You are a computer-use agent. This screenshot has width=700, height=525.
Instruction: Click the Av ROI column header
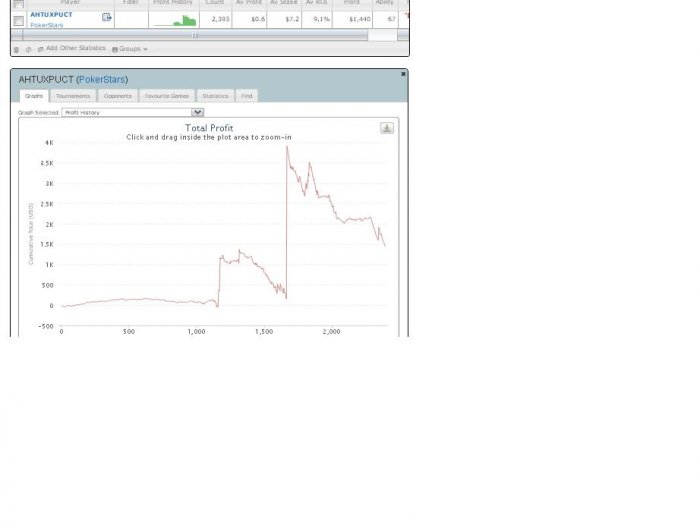pyautogui.click(x=316, y=3)
